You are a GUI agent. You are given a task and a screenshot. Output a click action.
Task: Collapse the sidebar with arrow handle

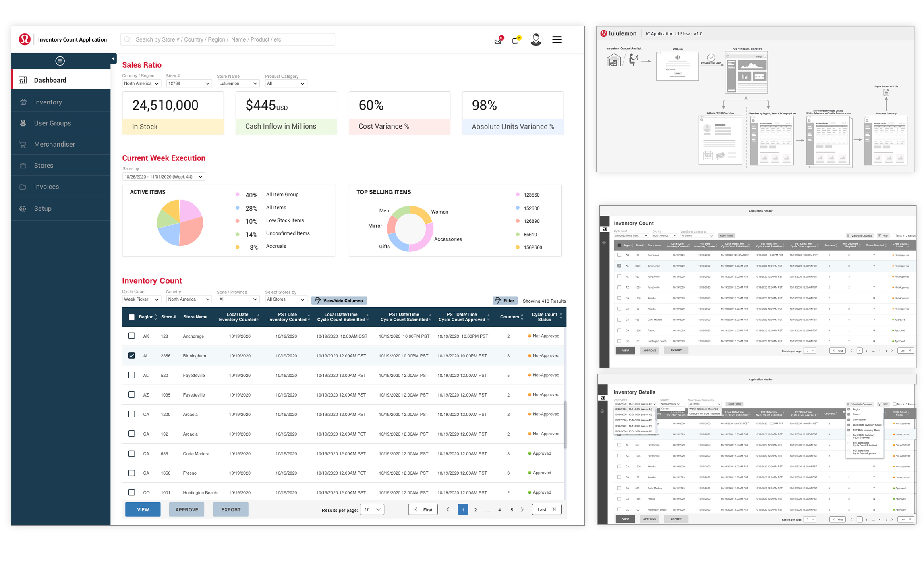coord(113,59)
